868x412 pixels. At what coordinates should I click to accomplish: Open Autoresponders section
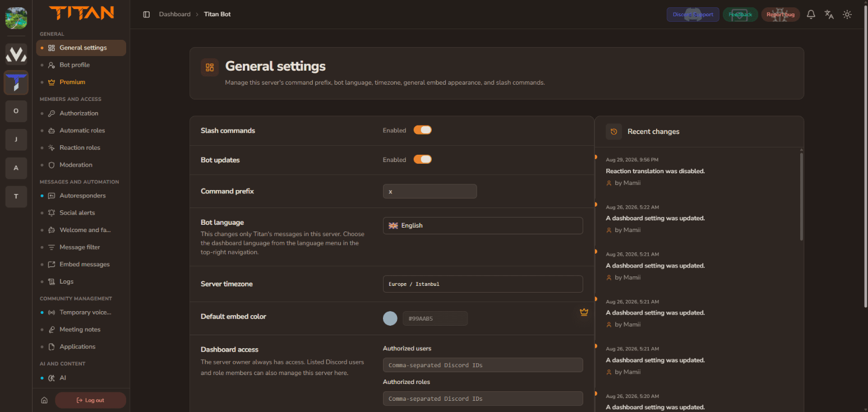click(x=81, y=196)
